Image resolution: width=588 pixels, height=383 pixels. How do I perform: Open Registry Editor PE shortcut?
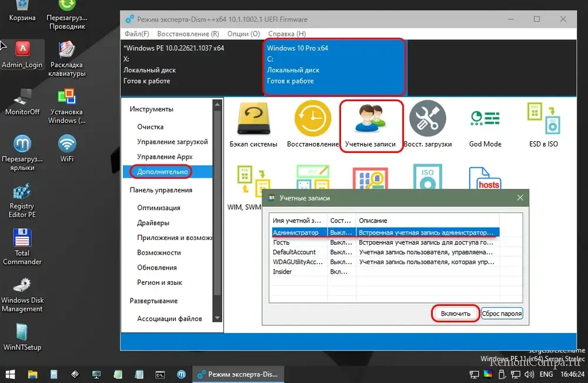coord(22,201)
